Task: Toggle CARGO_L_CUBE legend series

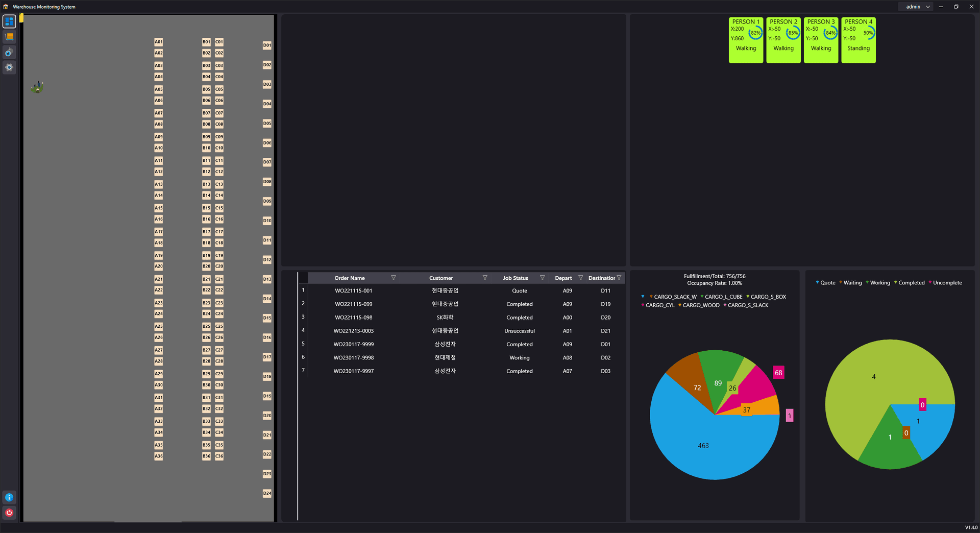Action: [723, 297]
